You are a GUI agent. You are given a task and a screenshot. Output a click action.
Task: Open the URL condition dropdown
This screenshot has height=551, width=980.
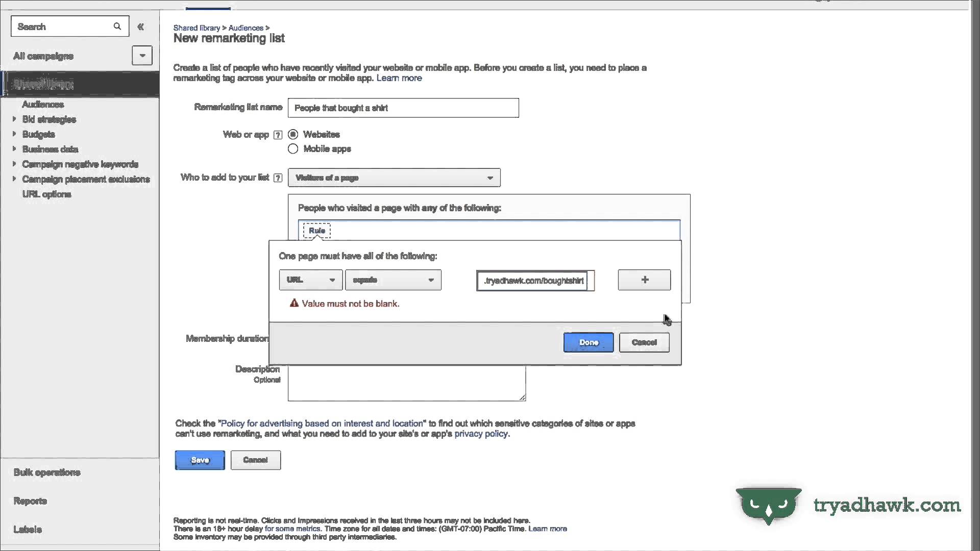(310, 280)
